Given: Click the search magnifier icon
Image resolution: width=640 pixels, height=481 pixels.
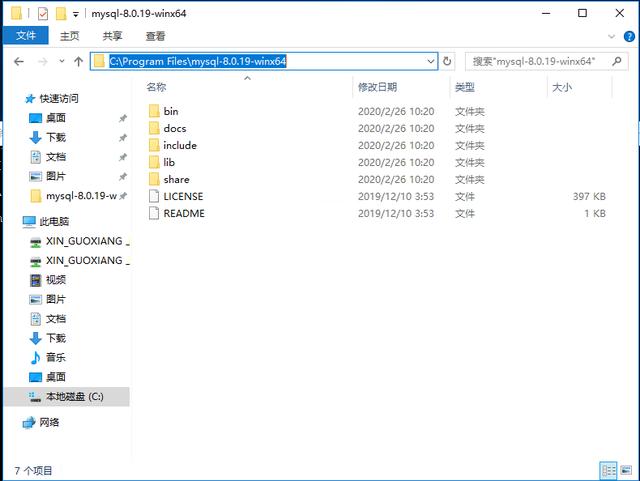Looking at the screenshot, I should (617, 61).
